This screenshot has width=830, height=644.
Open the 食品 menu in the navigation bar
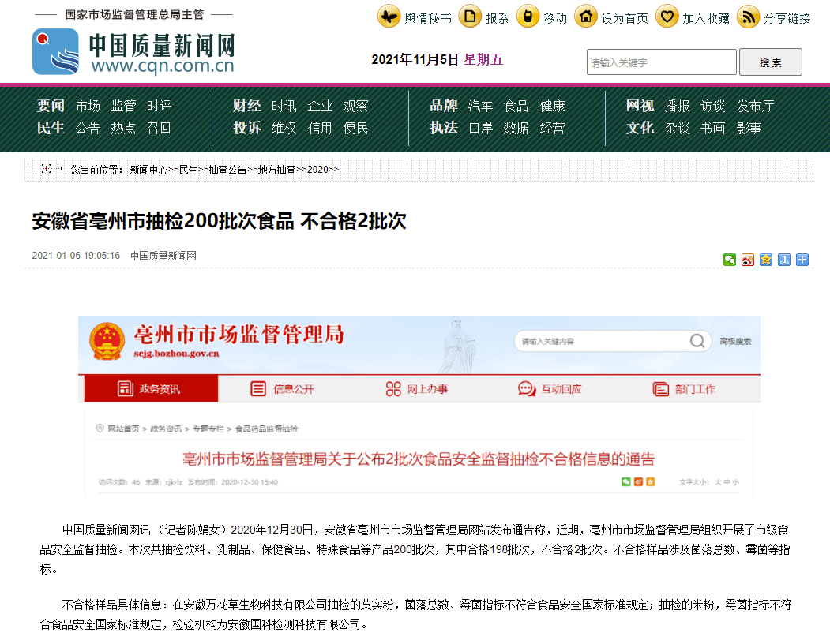(x=516, y=105)
